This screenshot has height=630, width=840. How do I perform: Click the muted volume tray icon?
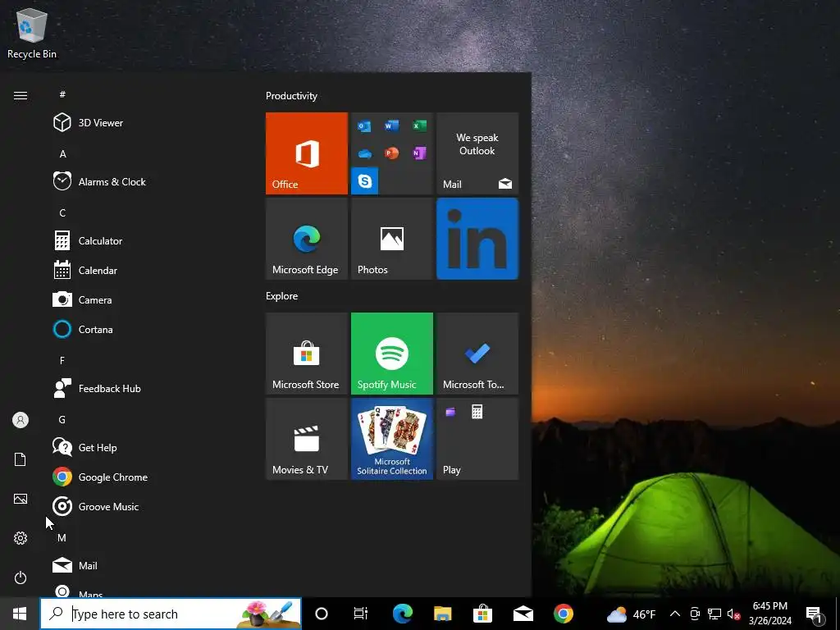point(733,614)
